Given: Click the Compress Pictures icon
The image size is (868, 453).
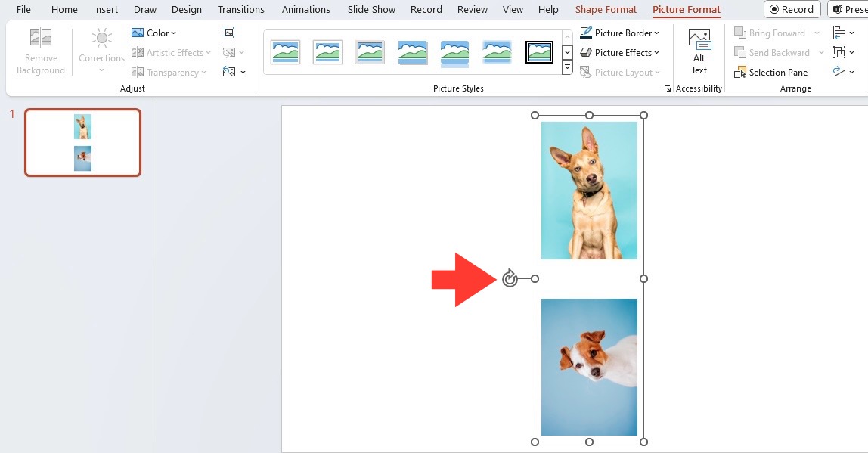Looking at the screenshot, I should point(228,33).
